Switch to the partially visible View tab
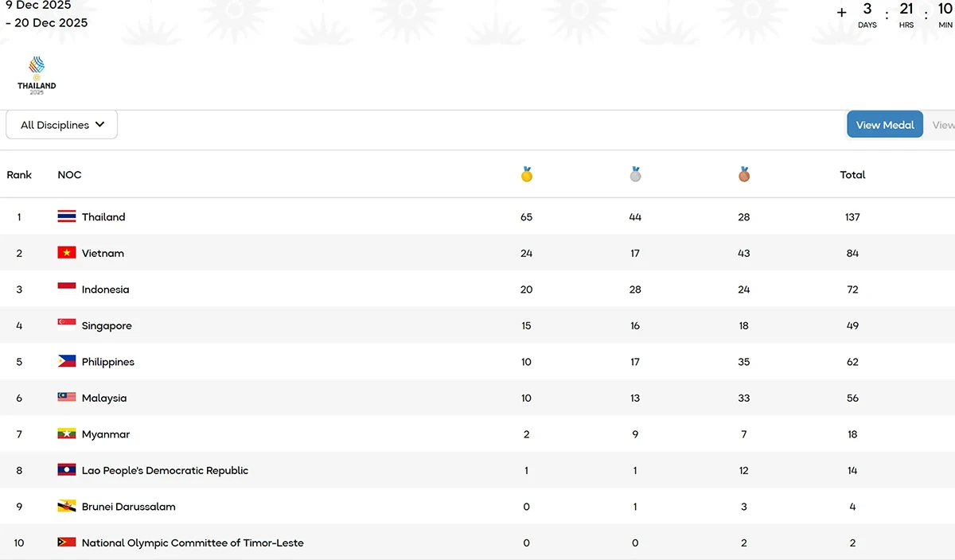The height and width of the screenshot is (560, 955). click(x=942, y=125)
